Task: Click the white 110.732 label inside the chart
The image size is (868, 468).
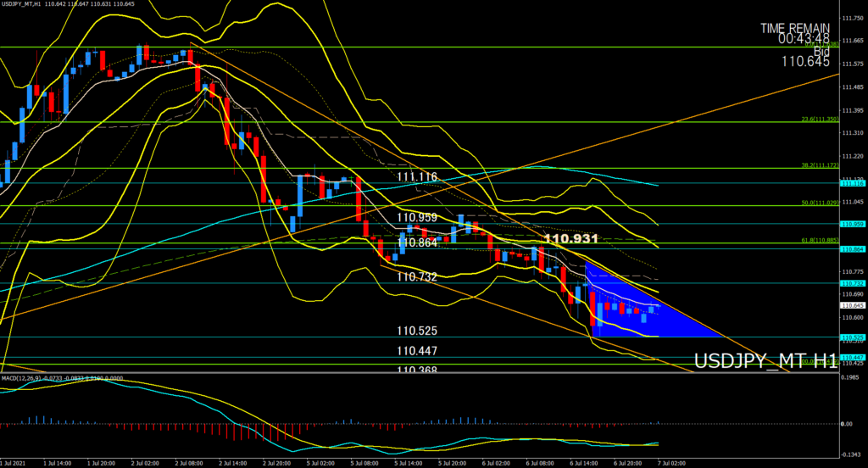Action: coord(417,276)
